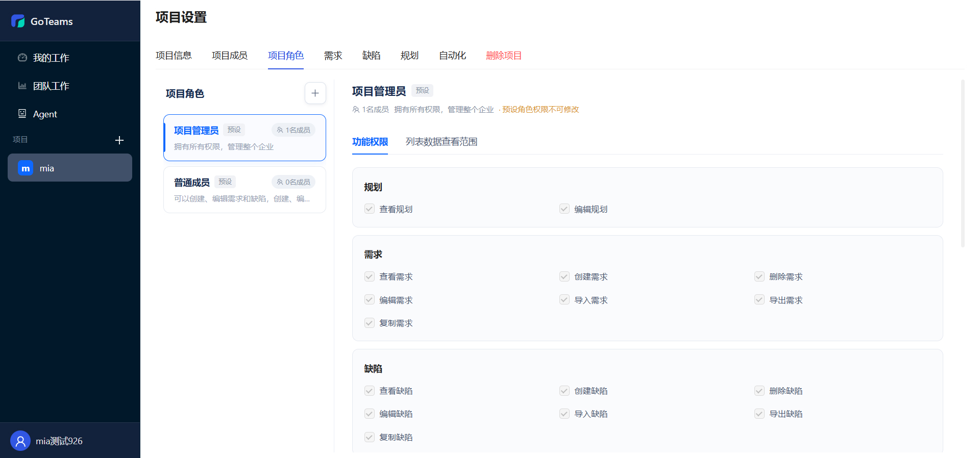Click the 项目角色 panel heading
This screenshot has width=980, height=458.
pos(185,94)
